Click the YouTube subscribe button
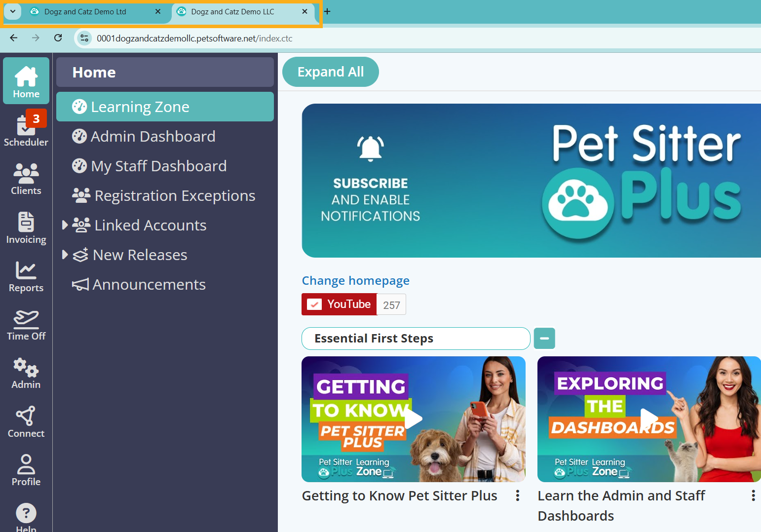The width and height of the screenshot is (761, 532). tap(339, 304)
